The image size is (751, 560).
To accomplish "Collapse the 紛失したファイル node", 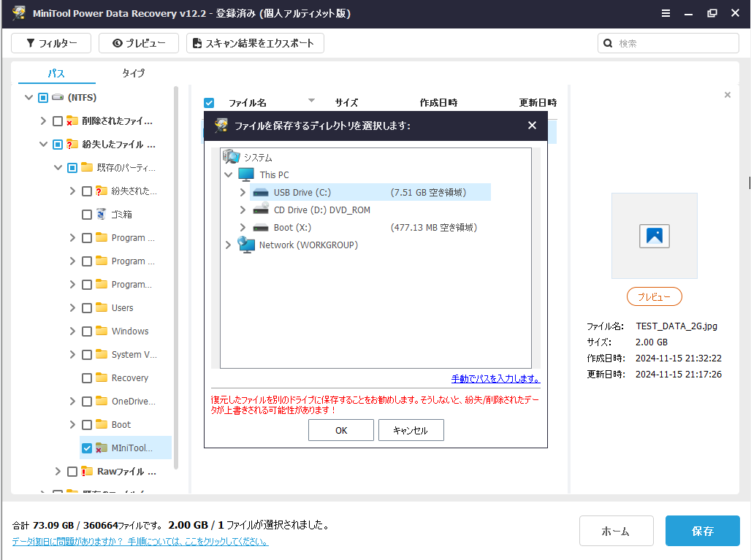I will point(43,145).
